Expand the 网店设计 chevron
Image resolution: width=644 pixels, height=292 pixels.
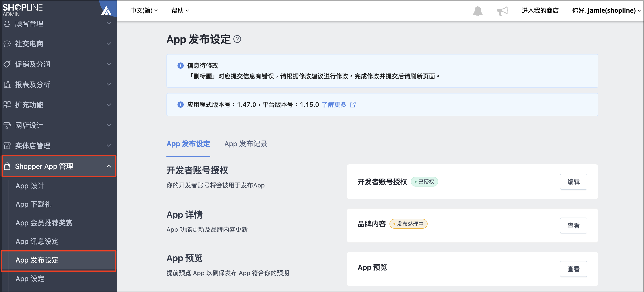(109, 125)
